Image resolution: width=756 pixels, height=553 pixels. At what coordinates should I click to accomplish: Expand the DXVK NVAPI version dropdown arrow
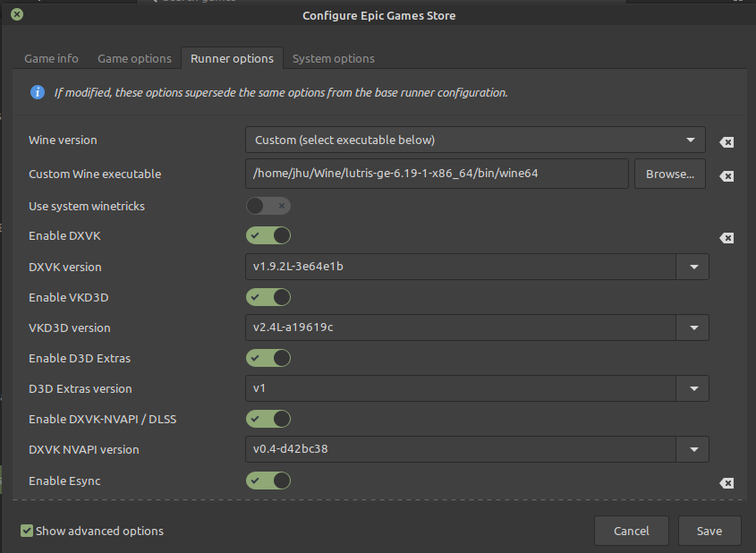(693, 449)
